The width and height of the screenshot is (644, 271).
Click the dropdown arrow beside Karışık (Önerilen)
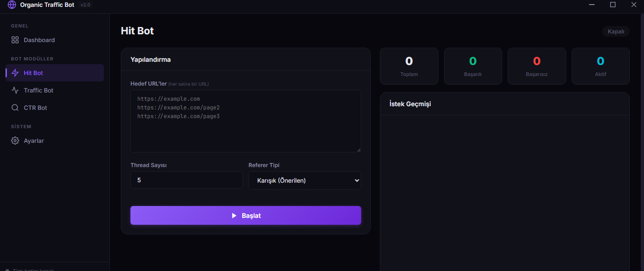click(357, 180)
